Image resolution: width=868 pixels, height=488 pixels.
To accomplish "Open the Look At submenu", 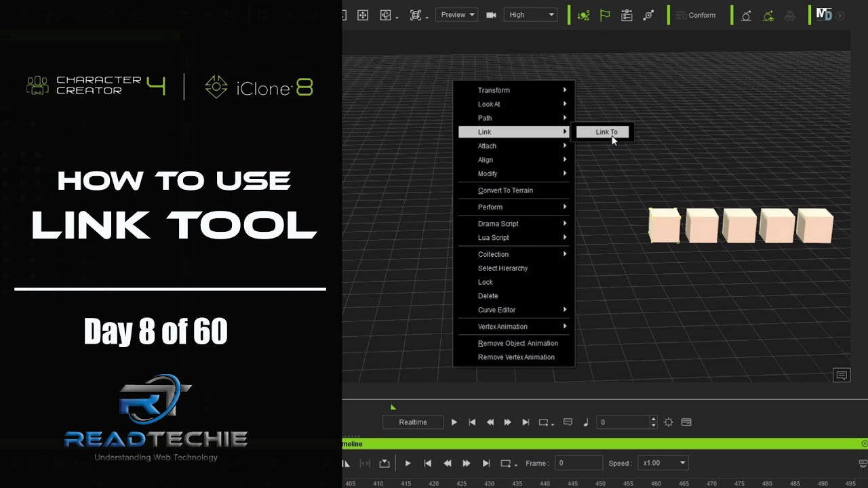I will coord(513,104).
